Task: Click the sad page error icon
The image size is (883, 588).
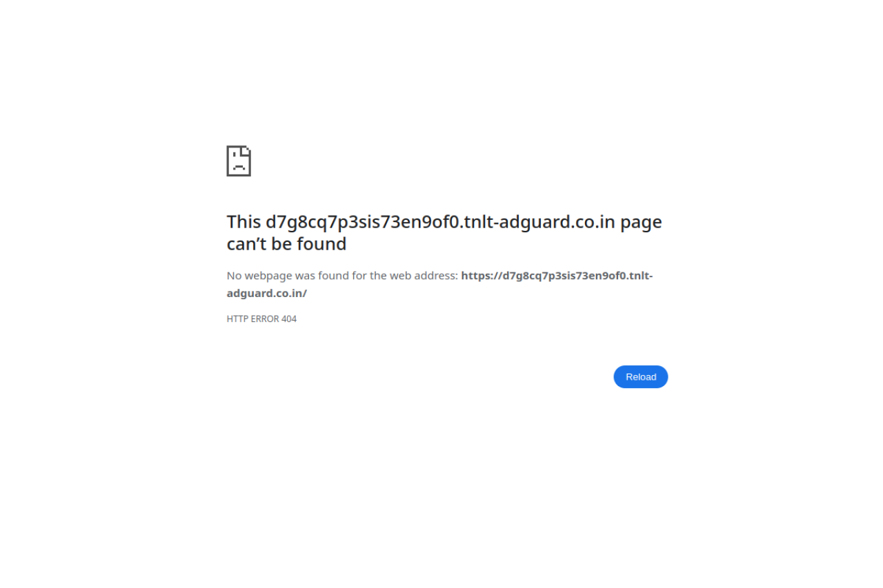Action: point(239,161)
